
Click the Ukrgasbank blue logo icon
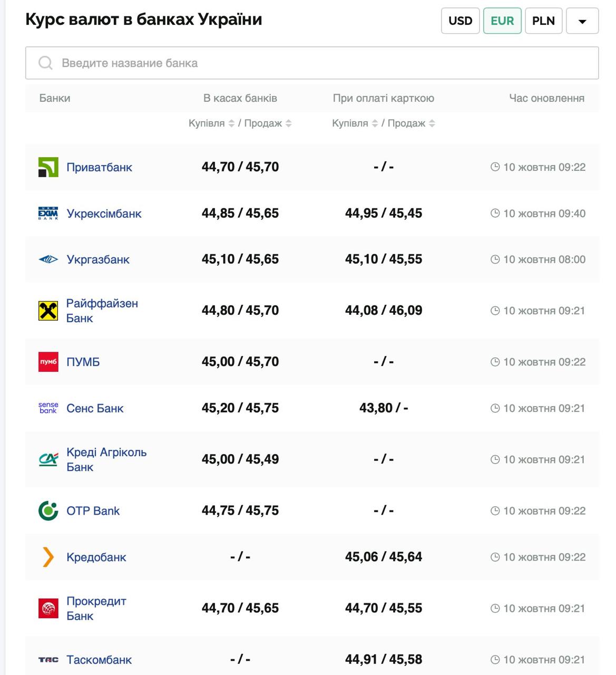(x=48, y=259)
